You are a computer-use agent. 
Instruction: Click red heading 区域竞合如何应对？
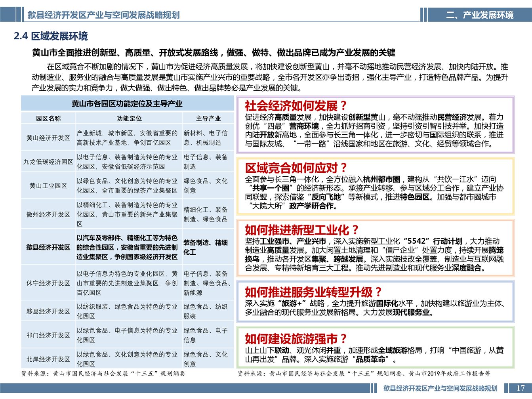pos(296,168)
